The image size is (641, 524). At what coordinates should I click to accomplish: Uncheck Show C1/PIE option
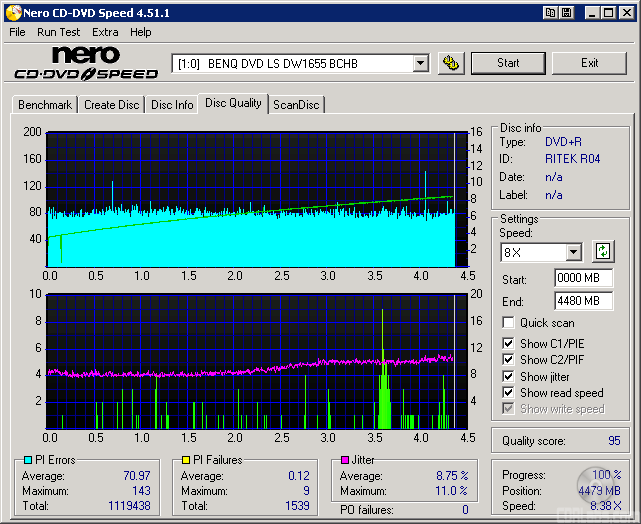pos(508,344)
